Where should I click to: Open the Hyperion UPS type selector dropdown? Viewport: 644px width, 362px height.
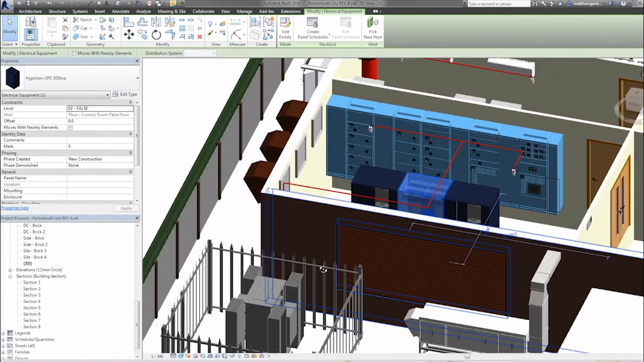[x=138, y=78]
